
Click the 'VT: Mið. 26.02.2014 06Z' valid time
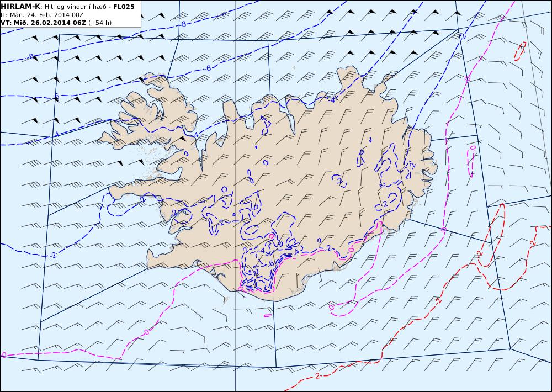pyautogui.click(x=43, y=23)
